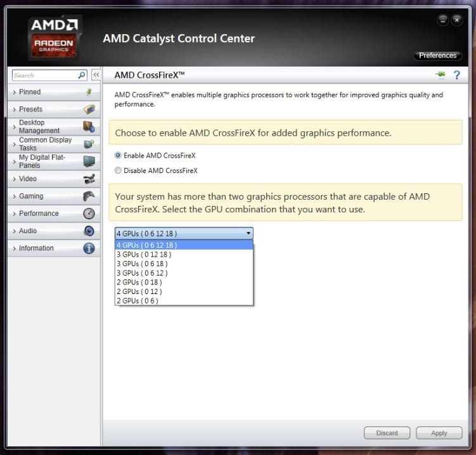
Task: Click the Discard button
Action: pos(387,433)
